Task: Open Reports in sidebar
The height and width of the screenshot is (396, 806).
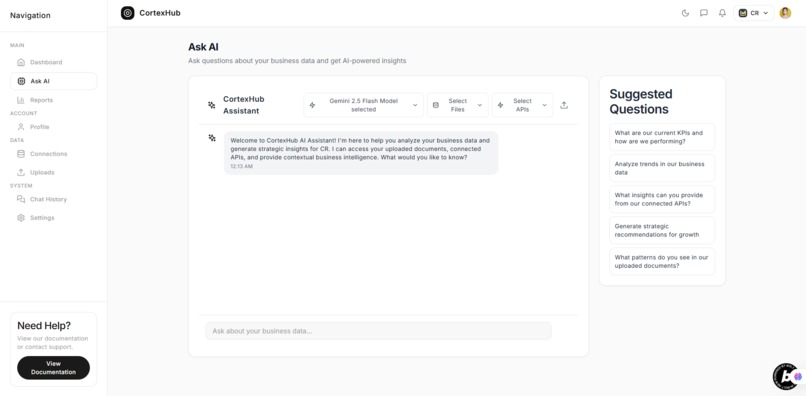Action: (x=53, y=100)
